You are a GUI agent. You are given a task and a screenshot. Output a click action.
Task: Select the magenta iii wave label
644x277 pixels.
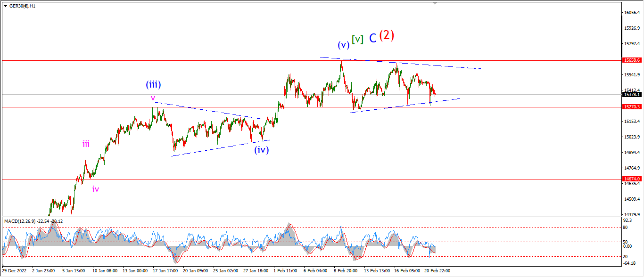(86, 144)
